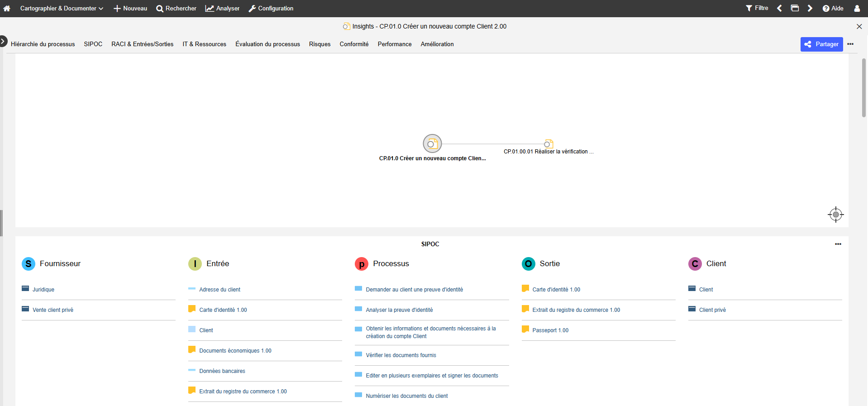
Task: Select the CP.01.0 process node in diagram
Action: click(432, 144)
